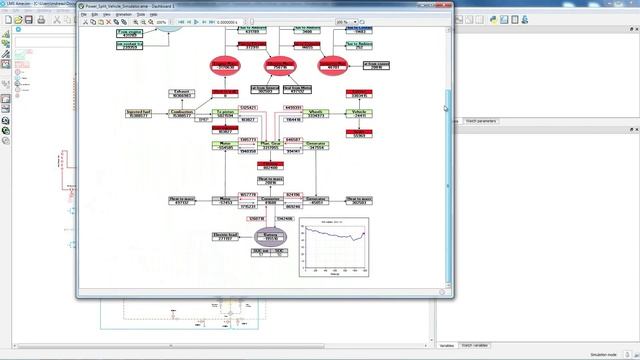Open Help menu in Dashboard window
The image size is (640, 360).
point(153,14)
